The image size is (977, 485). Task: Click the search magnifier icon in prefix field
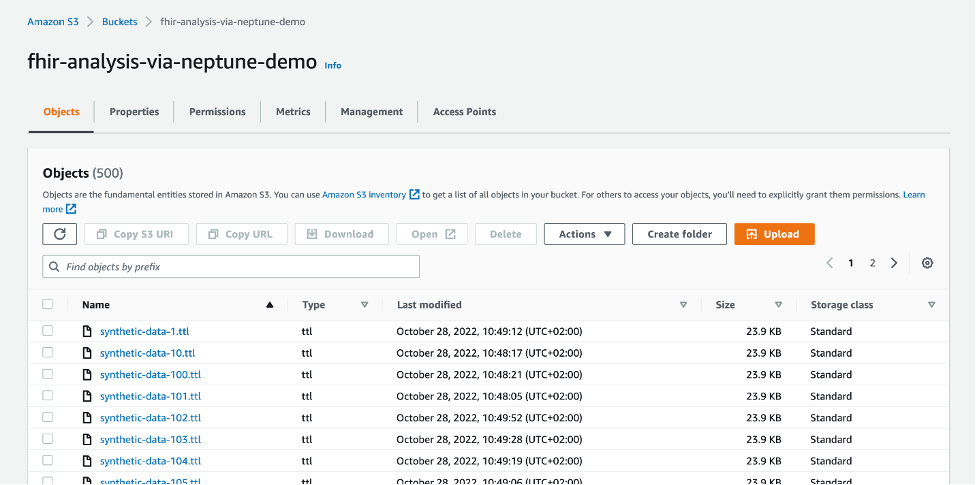(x=54, y=267)
